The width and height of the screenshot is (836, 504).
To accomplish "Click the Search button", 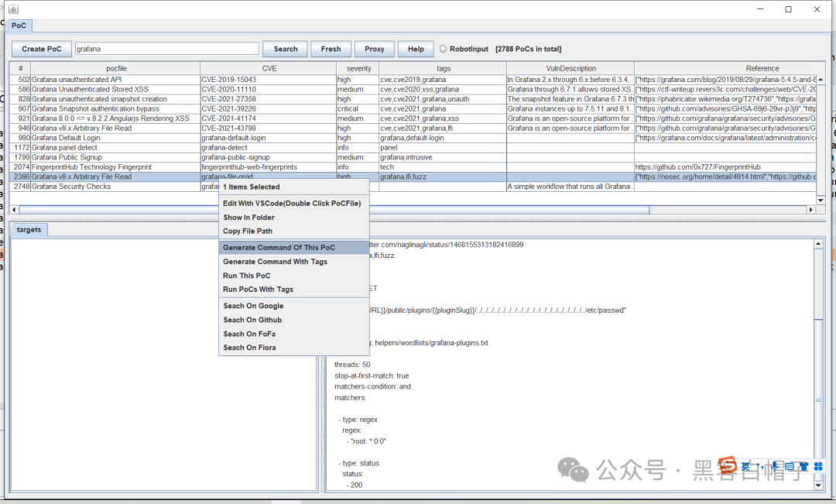I will (285, 49).
